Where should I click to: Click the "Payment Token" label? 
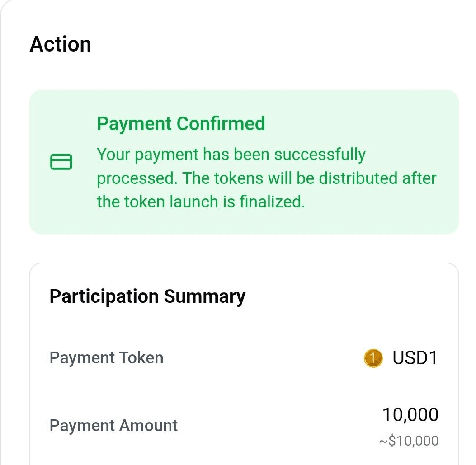pyautogui.click(x=106, y=358)
